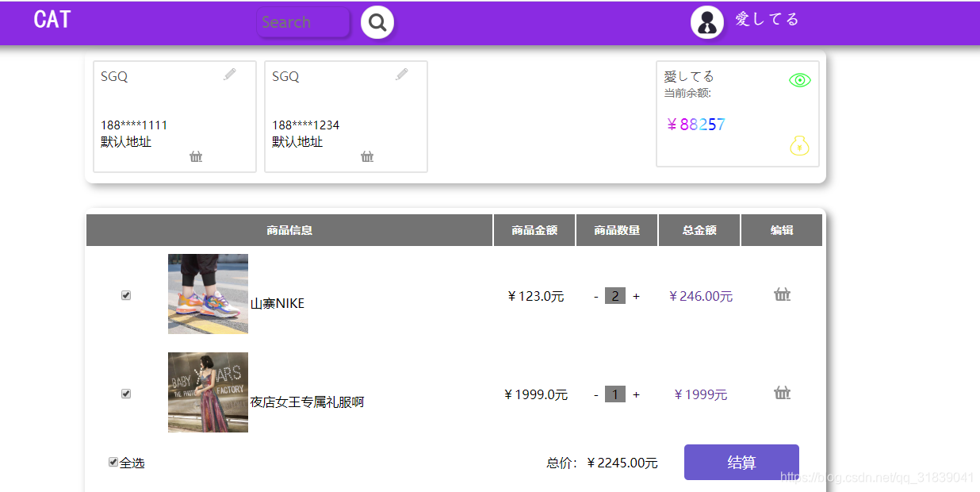The image size is (980, 492).
Task: Toggle balance visibility with green eye icon
Action: (800, 80)
